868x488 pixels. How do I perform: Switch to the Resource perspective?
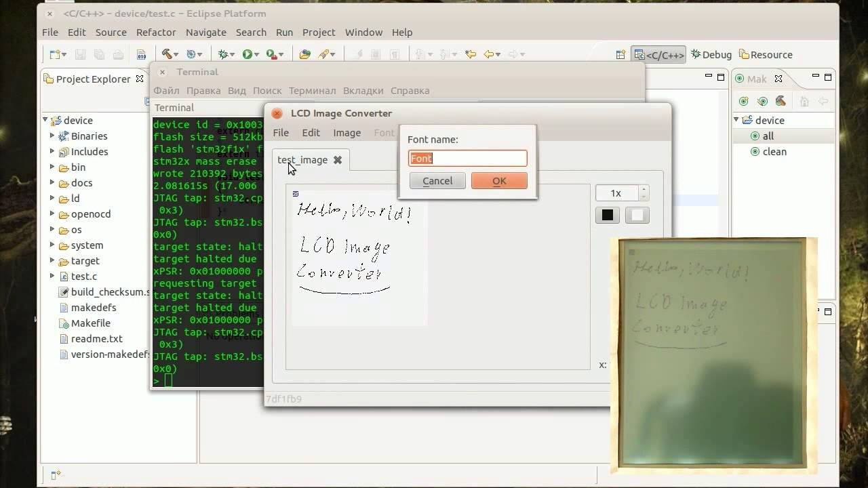pyautogui.click(x=765, y=55)
